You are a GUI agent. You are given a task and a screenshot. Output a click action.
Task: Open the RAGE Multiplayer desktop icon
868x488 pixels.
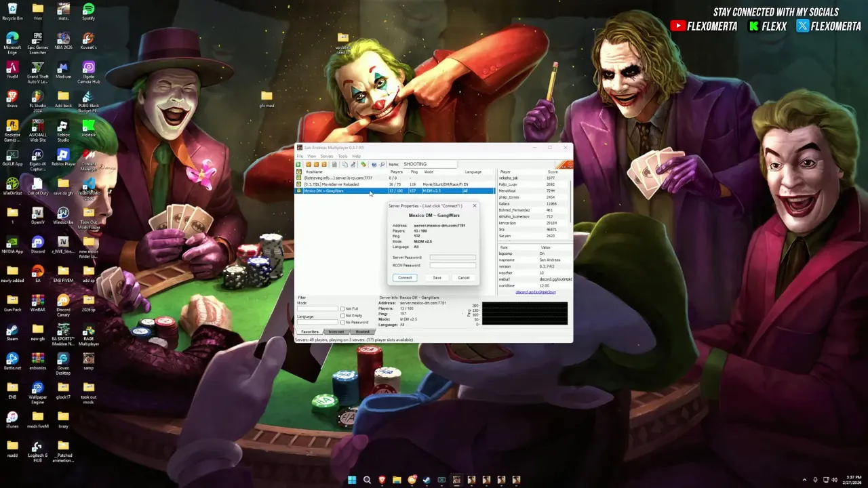point(88,333)
